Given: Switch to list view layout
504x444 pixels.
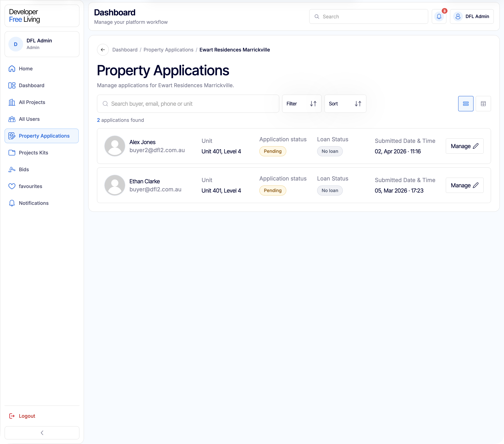Looking at the screenshot, I should tap(466, 104).
